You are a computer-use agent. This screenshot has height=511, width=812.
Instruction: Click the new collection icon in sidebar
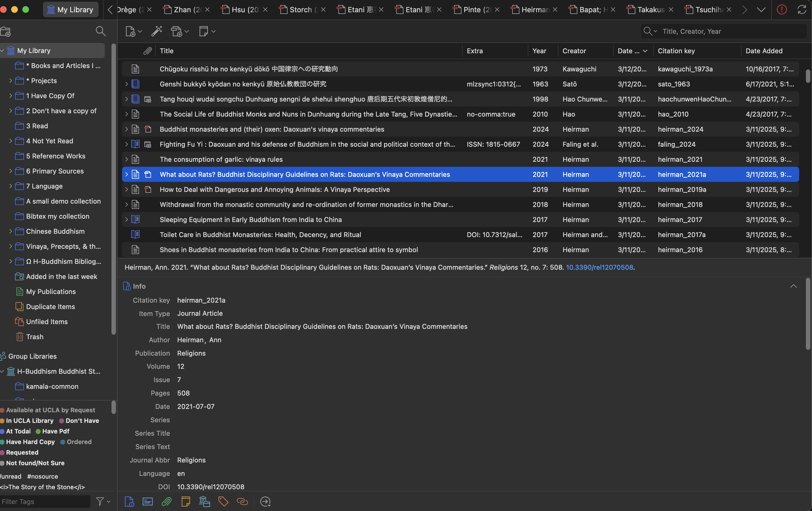click(x=6, y=32)
